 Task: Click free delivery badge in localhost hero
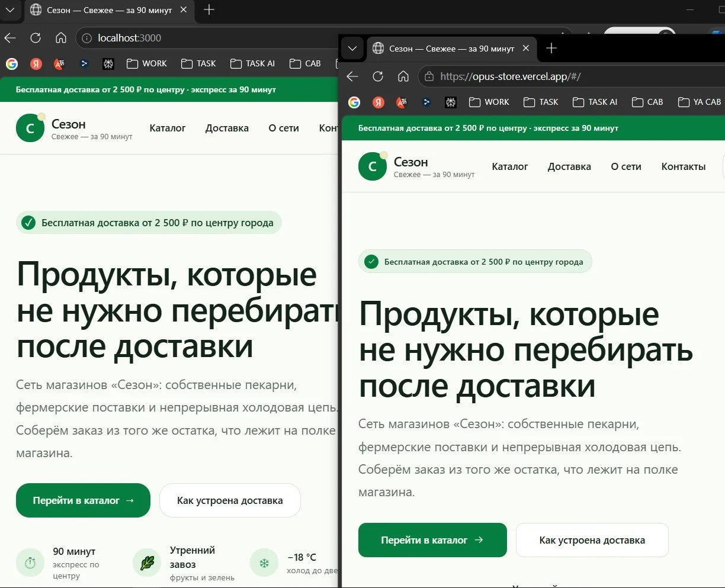[149, 223]
